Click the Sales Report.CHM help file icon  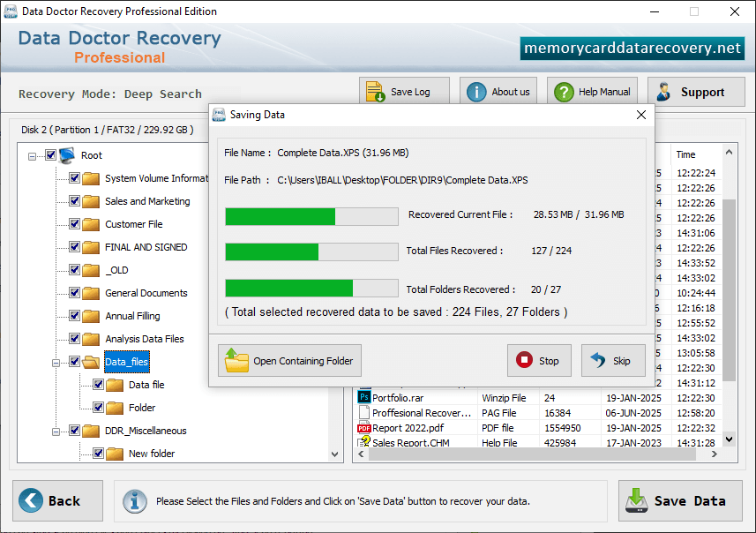point(364,441)
